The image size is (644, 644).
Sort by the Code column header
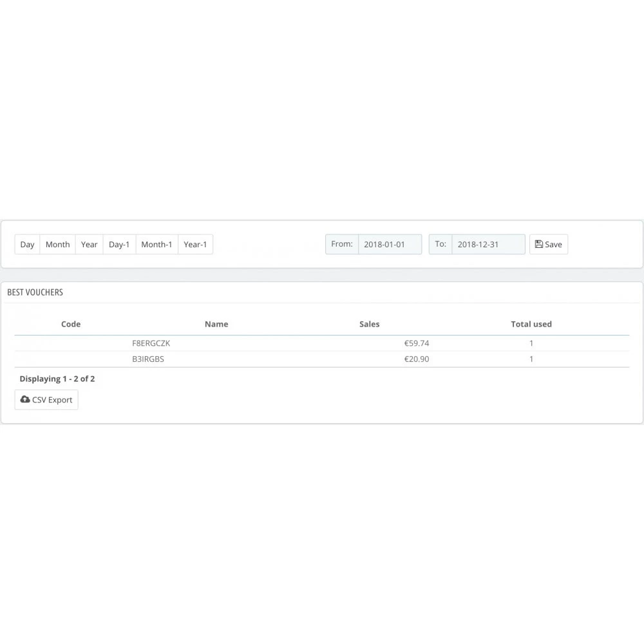coord(71,324)
